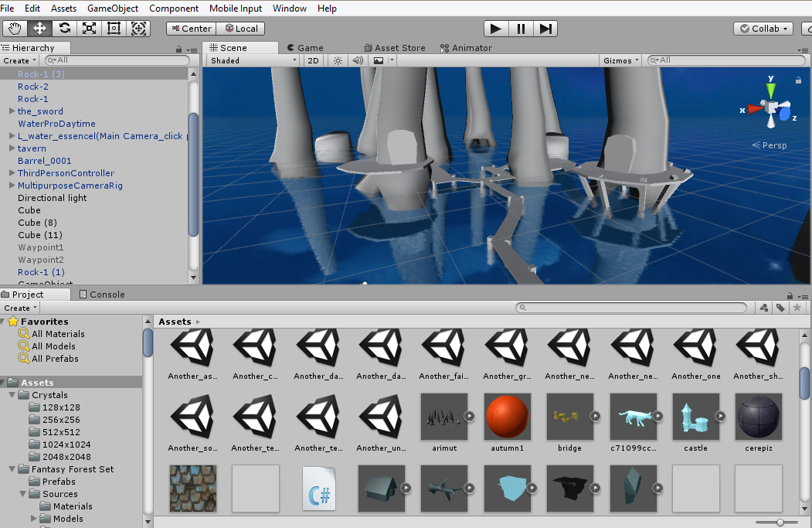This screenshot has width=812, height=528.
Task: Toggle handle rotation Local button
Action: 241,29
